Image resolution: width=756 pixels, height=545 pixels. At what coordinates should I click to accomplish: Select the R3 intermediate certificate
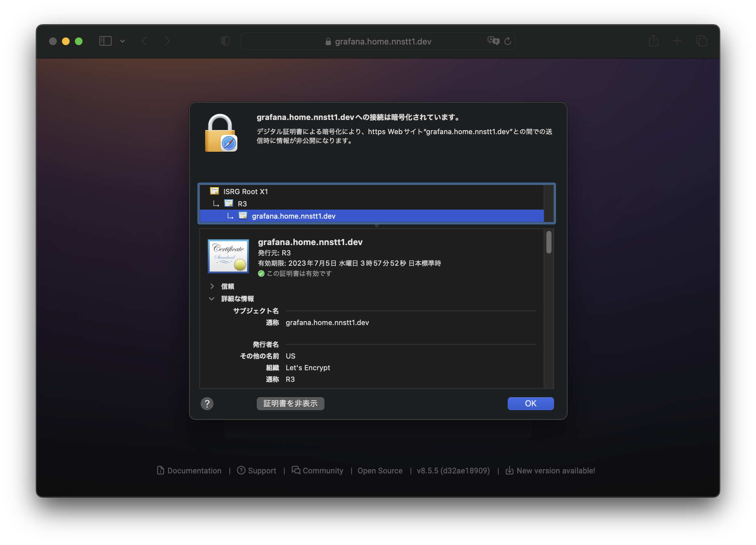click(242, 204)
